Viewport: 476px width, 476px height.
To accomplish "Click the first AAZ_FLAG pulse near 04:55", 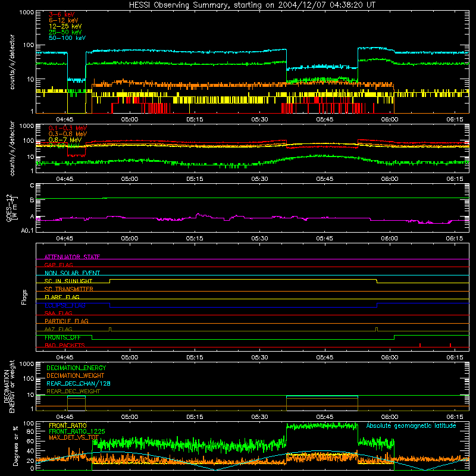I will click(x=110, y=330).
